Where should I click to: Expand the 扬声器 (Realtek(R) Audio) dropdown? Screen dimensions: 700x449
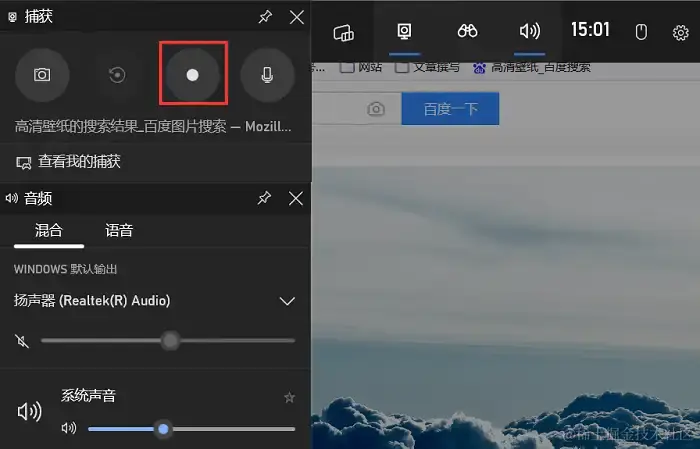(x=287, y=301)
